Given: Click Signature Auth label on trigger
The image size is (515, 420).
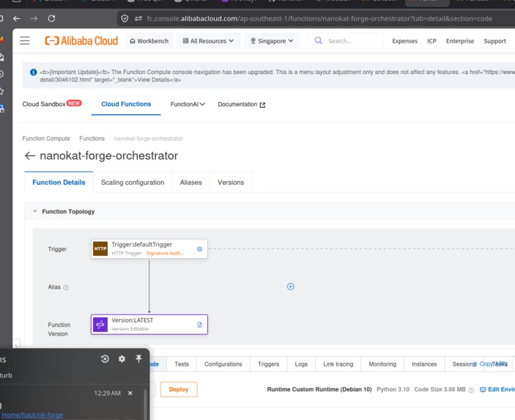Looking at the screenshot, I should point(166,254).
